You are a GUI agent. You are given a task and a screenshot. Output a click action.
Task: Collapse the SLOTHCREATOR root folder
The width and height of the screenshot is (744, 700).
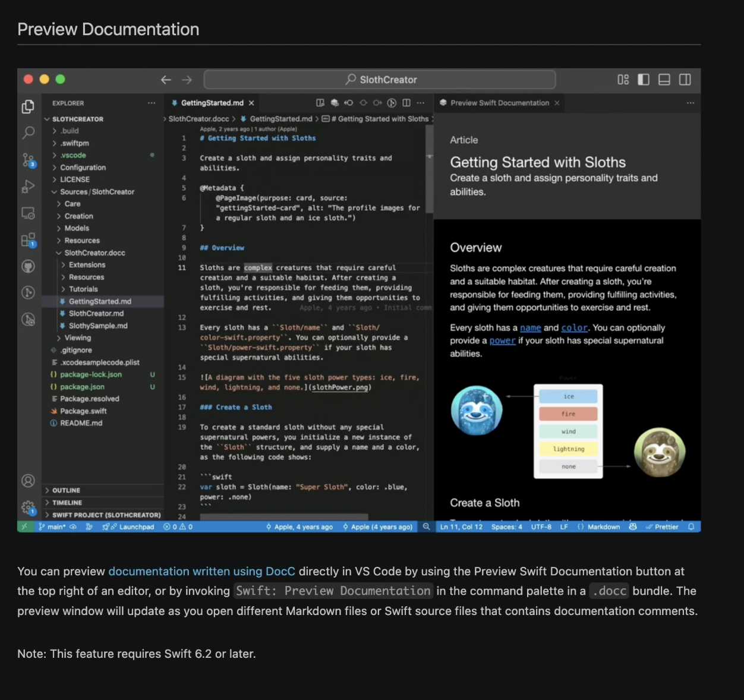coord(102,119)
